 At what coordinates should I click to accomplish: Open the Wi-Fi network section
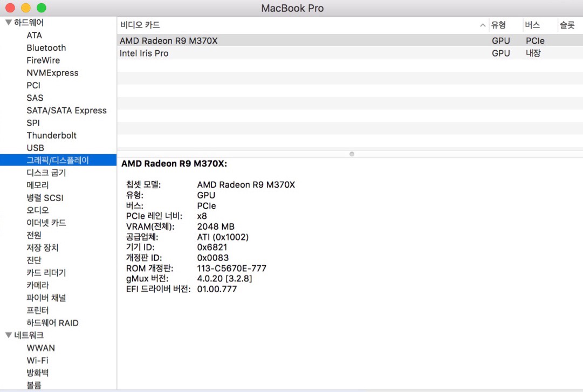click(x=37, y=360)
